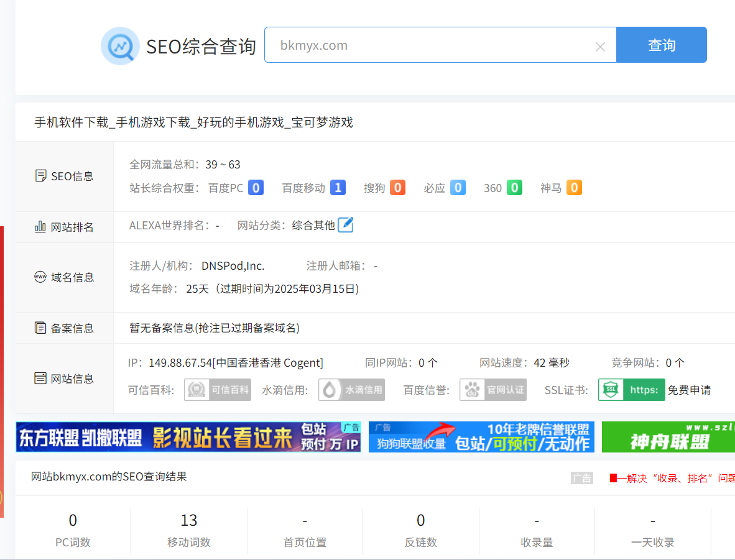Click the 免费申请 SSL link

(x=689, y=390)
